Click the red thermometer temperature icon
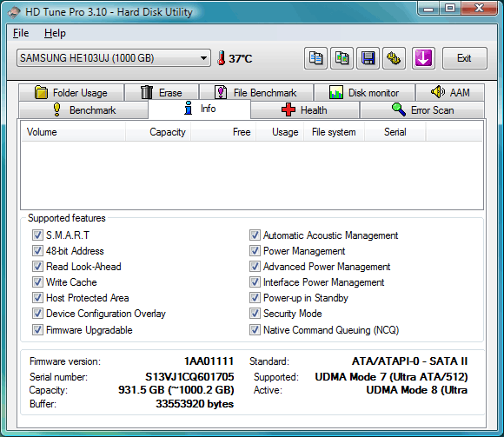Screen dimensions: 504x437 (221, 58)
